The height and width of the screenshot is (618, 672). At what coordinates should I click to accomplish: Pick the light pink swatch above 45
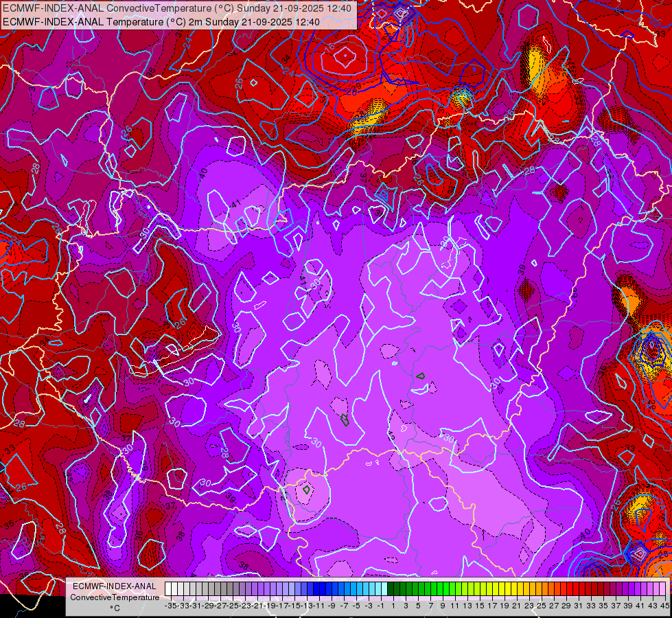click(x=662, y=588)
